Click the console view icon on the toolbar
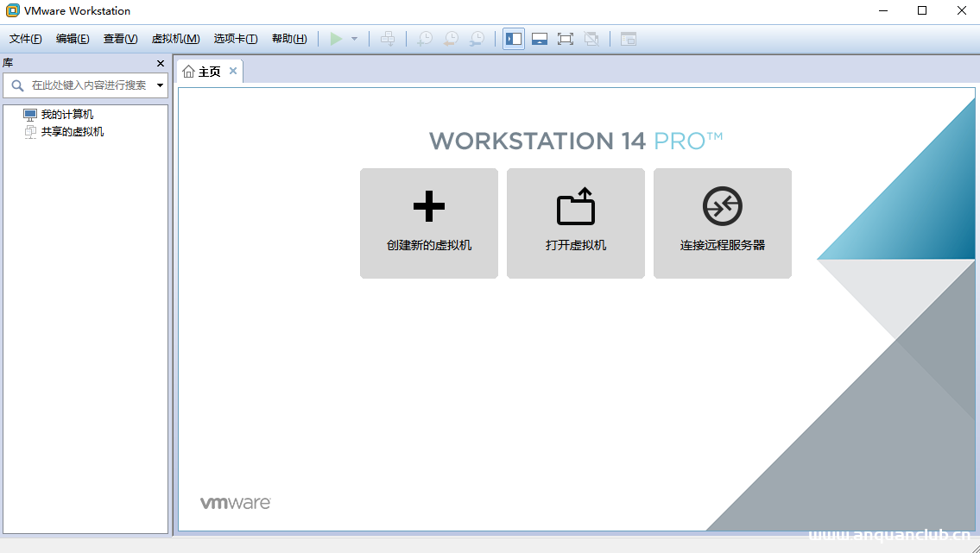980x553 pixels. coord(628,38)
